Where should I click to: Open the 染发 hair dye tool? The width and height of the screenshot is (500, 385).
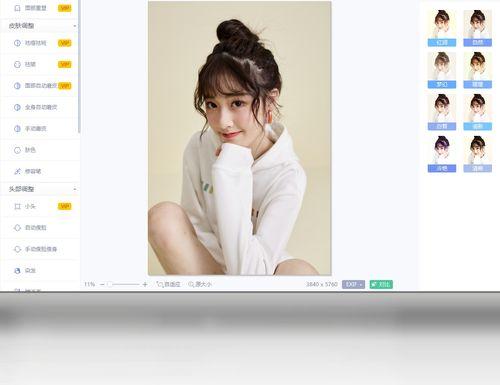pyautogui.click(x=40, y=270)
